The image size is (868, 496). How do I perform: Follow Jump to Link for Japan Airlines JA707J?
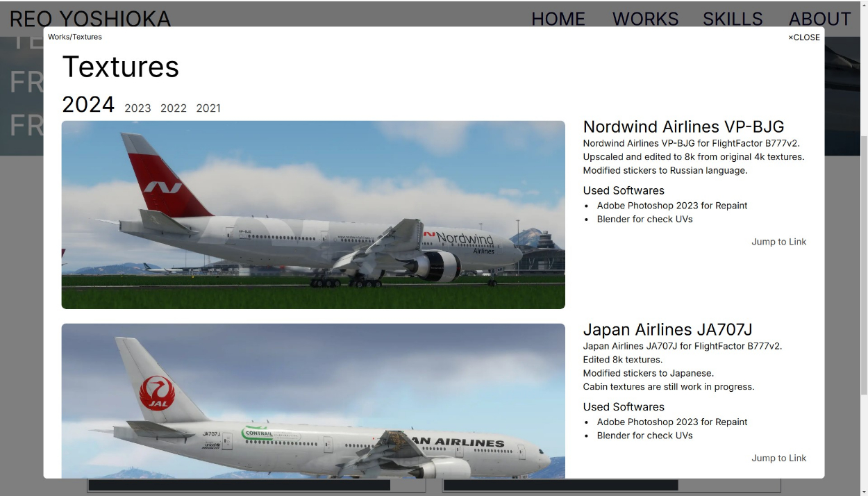(778, 458)
